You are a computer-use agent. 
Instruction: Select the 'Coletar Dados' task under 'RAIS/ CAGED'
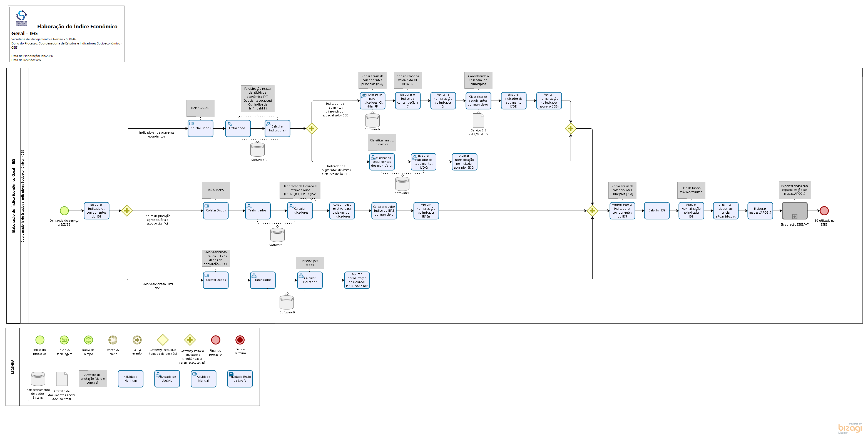pyautogui.click(x=200, y=128)
